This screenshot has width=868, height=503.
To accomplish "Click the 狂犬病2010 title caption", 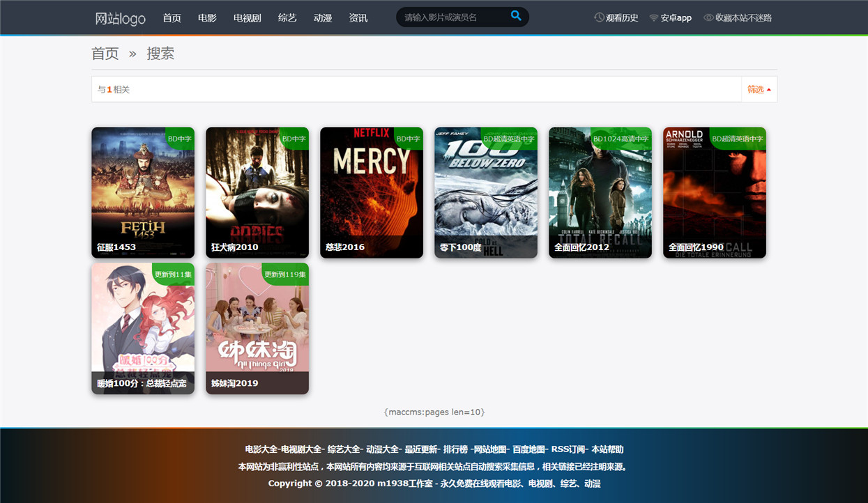I will coord(235,247).
